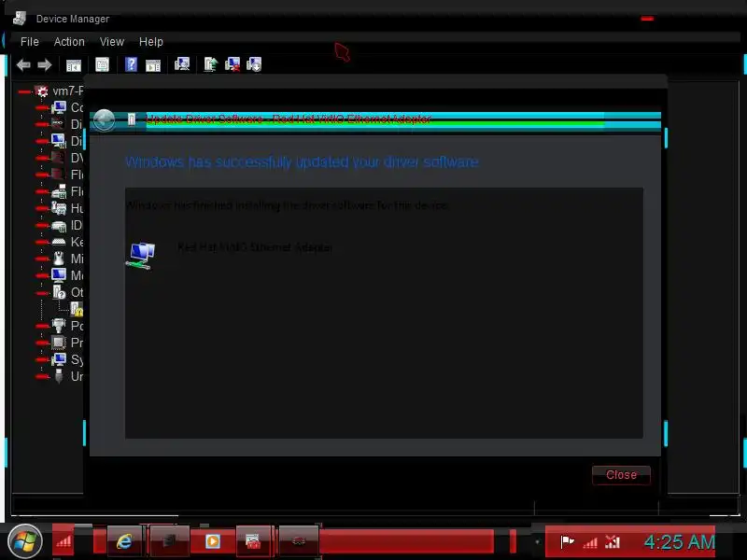Expand the Monitors (Mo) tree node
Viewport: 747px width, 560px height.
pyautogui.click(x=42, y=275)
